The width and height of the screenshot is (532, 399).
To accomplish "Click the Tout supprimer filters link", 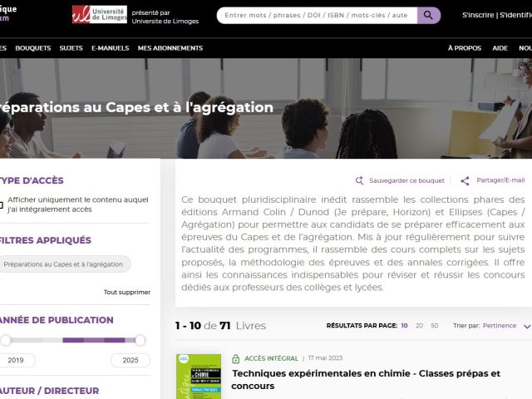I will (126, 292).
